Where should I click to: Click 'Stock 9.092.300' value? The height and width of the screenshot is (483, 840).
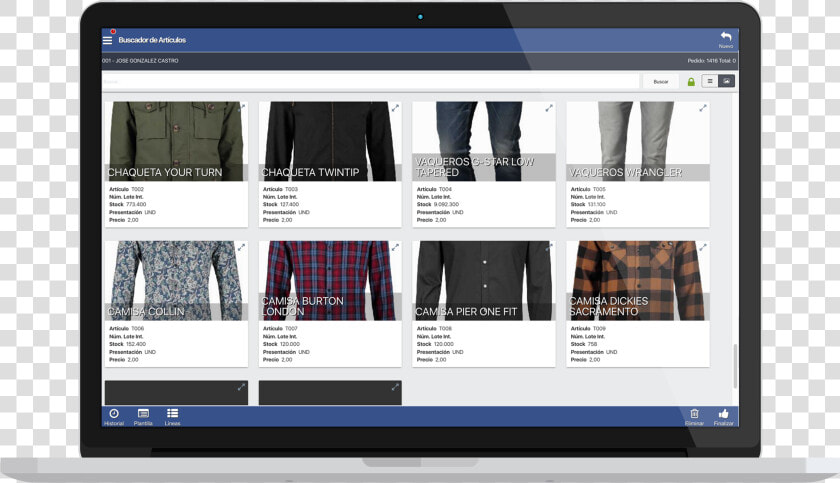point(438,205)
